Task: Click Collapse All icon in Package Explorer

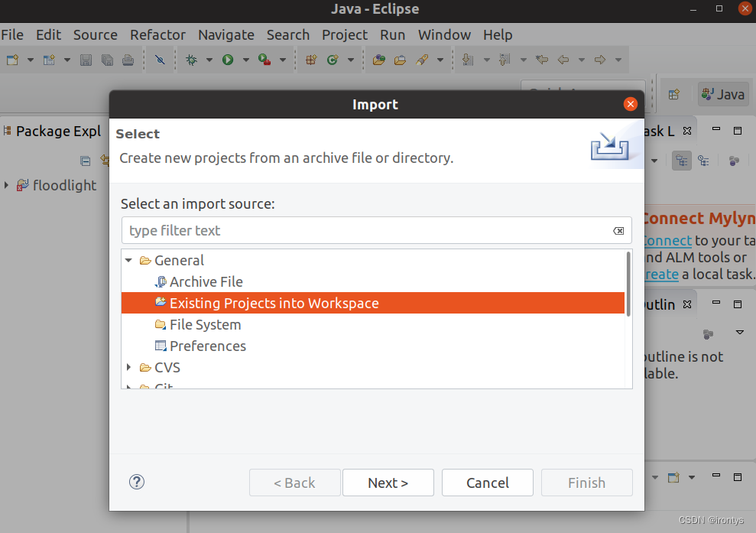Action: pos(86,161)
